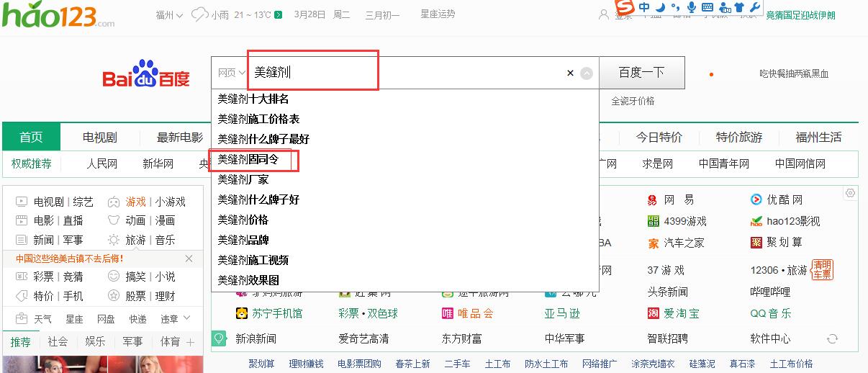This screenshot has width=868, height=373.
Task: Switch to the 电视剧 tab
Action: tap(100, 137)
